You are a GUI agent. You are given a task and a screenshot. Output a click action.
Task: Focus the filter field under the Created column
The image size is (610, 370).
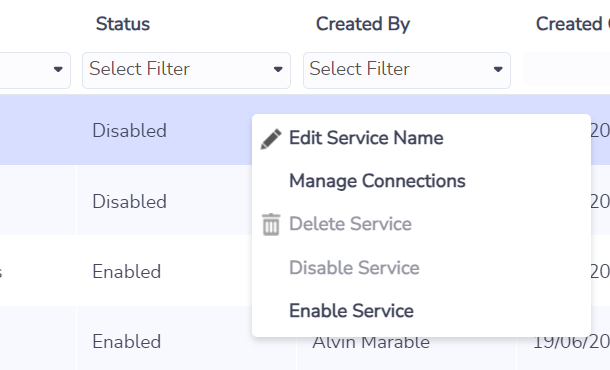click(x=566, y=69)
